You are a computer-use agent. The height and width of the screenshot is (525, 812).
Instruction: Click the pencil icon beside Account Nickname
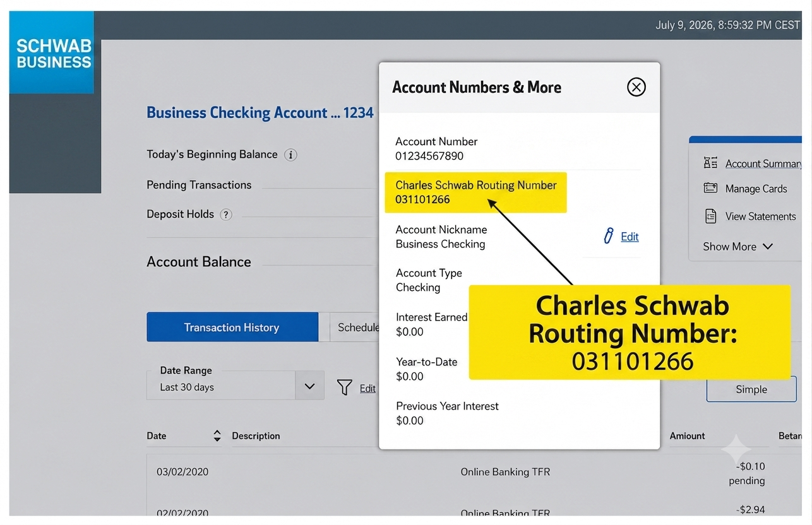609,236
